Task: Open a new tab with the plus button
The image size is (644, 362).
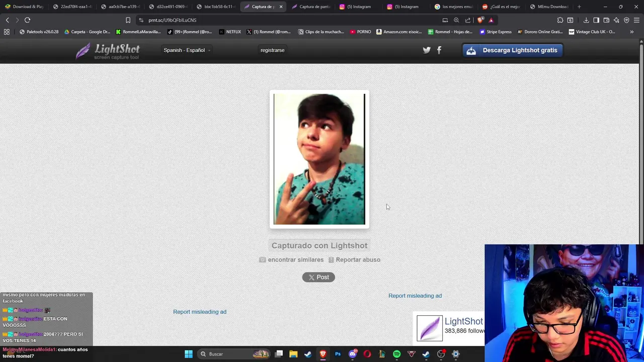Action: [x=579, y=7]
